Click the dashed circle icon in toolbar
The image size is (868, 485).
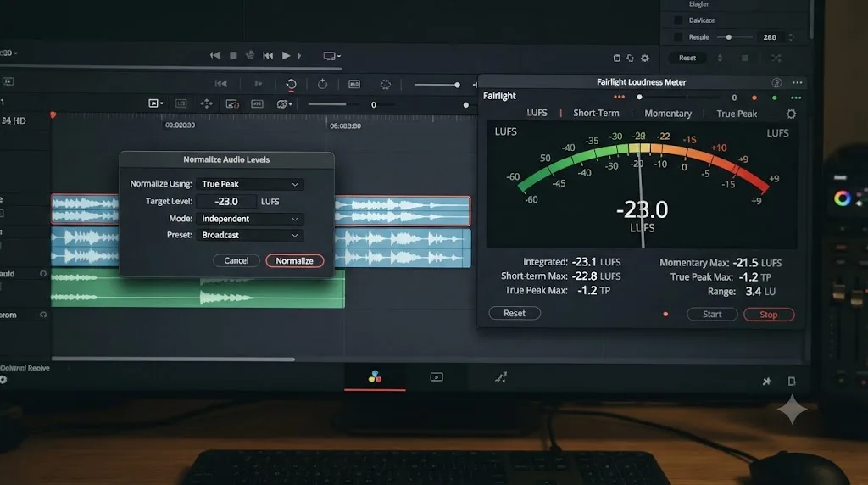point(386,84)
